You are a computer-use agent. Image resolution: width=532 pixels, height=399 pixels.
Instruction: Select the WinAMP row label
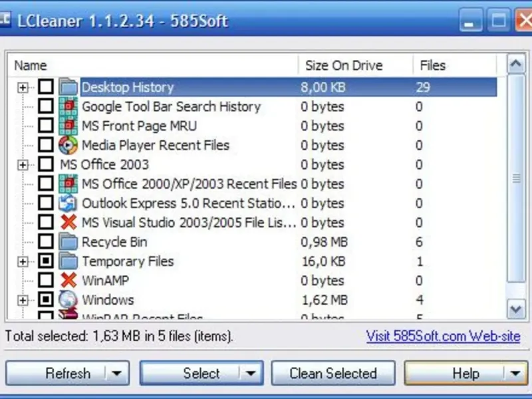point(106,281)
